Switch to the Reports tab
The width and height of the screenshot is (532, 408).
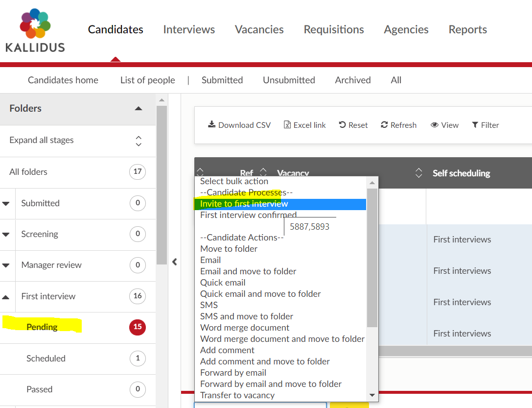[467, 29]
